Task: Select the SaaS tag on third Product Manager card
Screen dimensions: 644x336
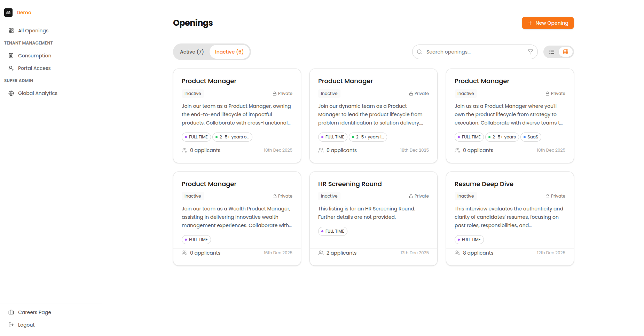Action: click(531, 137)
